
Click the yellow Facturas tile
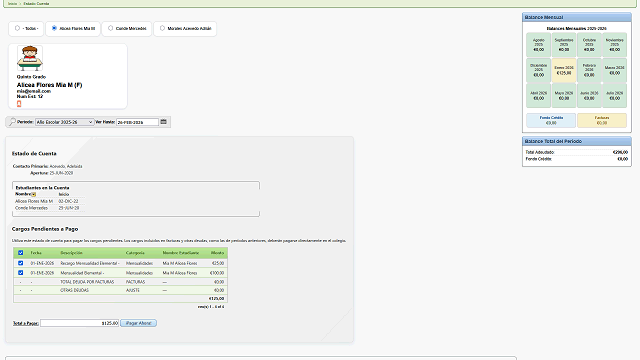tap(602, 120)
